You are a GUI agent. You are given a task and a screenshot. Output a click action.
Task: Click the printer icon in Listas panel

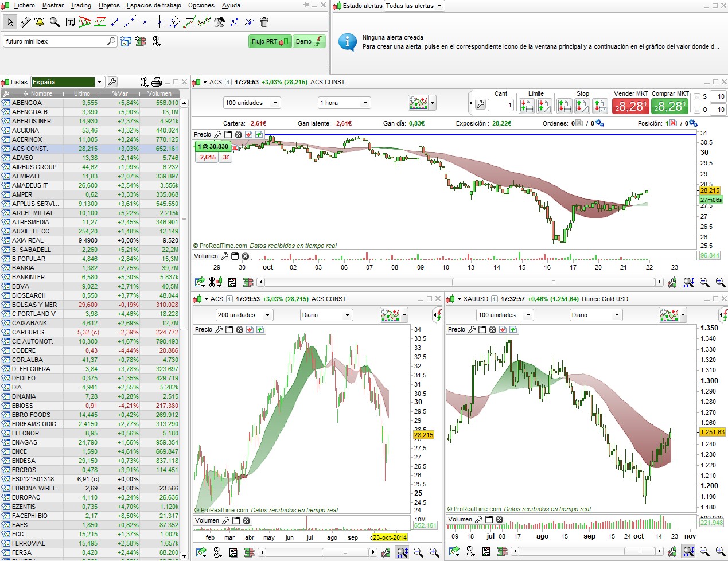(x=157, y=82)
